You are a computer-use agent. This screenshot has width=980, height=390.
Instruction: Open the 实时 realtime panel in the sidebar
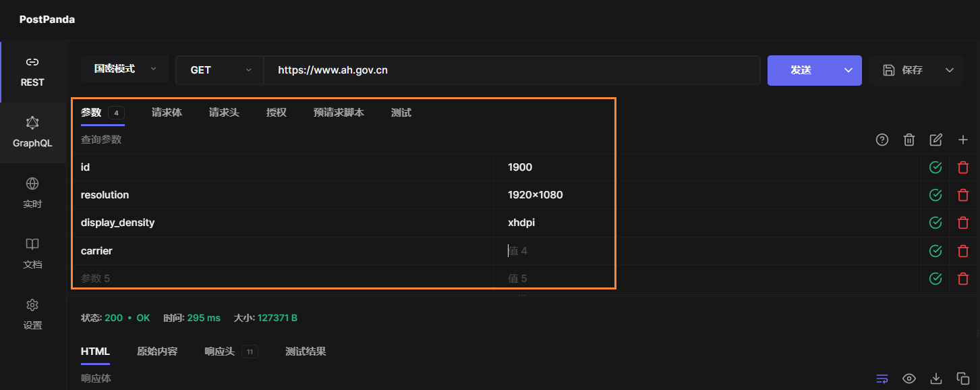[x=32, y=193]
